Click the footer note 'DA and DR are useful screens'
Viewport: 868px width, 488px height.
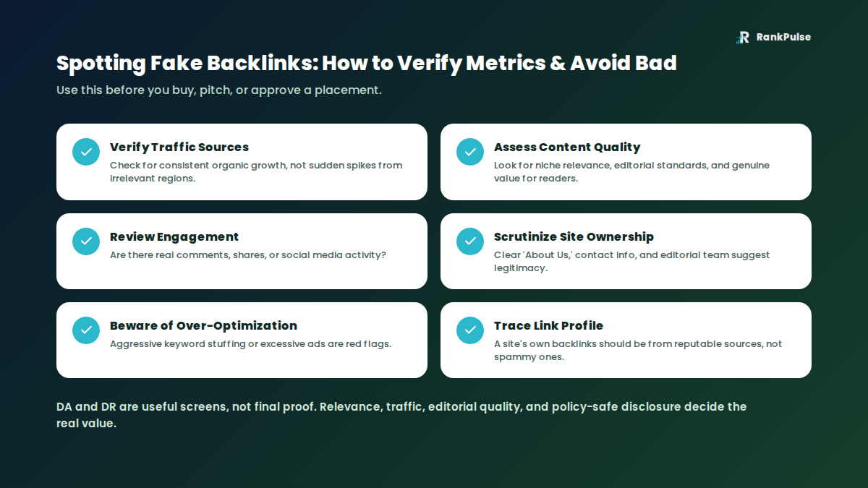coord(142,407)
